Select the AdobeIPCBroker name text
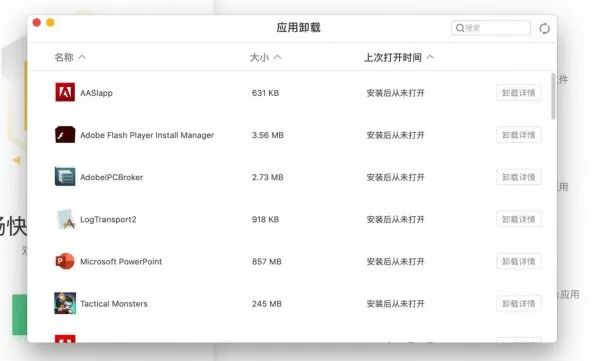The height and width of the screenshot is (361, 599). (x=112, y=177)
